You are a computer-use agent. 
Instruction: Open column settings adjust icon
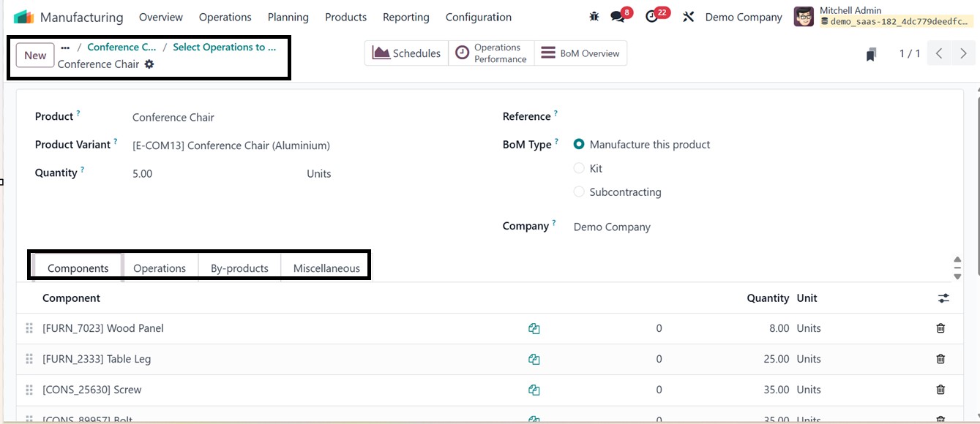(943, 298)
